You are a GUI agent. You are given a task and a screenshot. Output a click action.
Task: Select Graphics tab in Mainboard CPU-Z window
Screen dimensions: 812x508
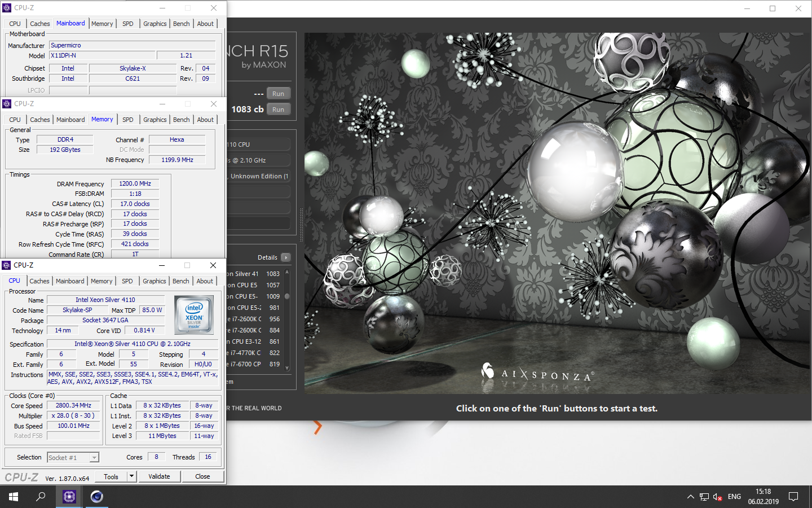(155, 24)
